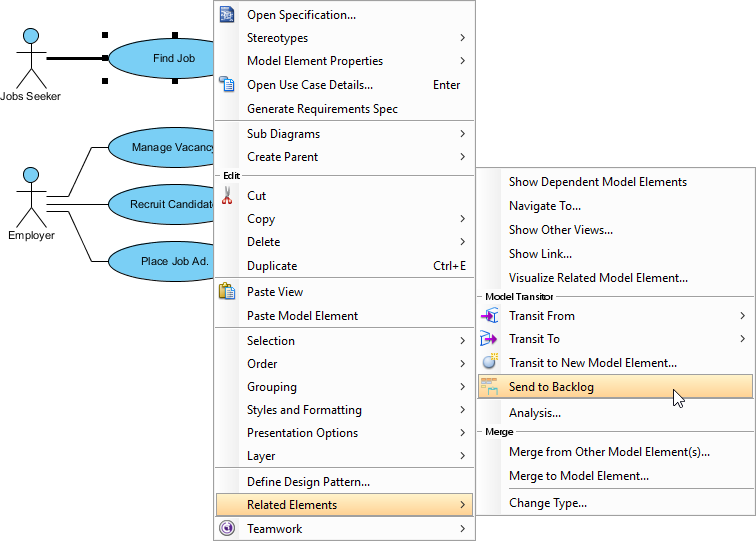Screen dimensions: 756x541
Task: Click the highlighted Related Elements entry
Action: [x=344, y=505]
